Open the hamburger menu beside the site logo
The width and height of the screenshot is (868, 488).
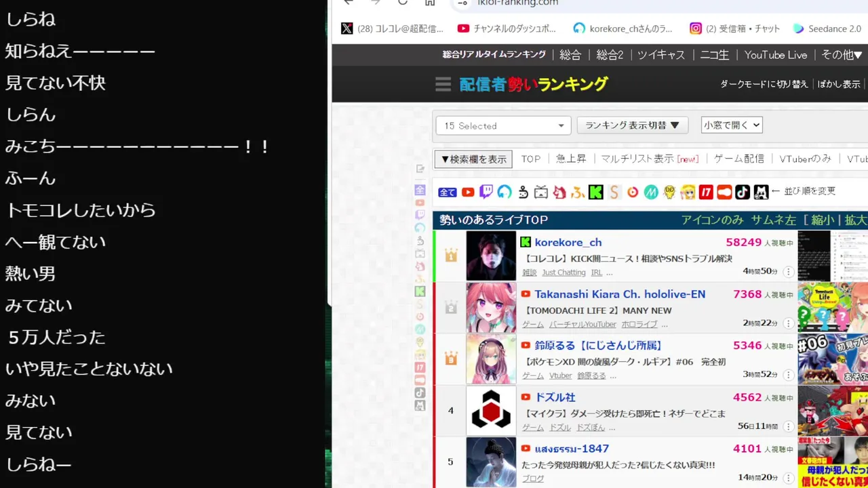click(443, 84)
